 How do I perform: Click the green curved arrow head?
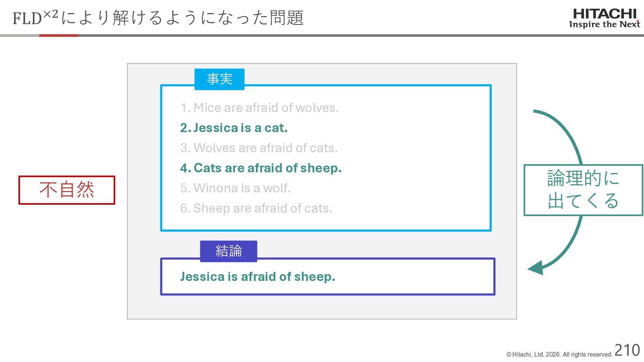[x=536, y=268]
